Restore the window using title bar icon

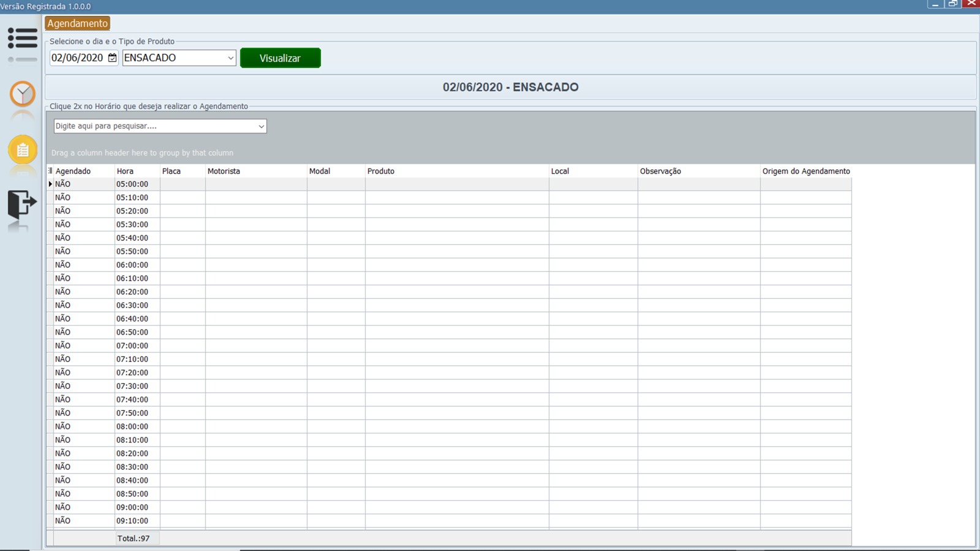952,4
